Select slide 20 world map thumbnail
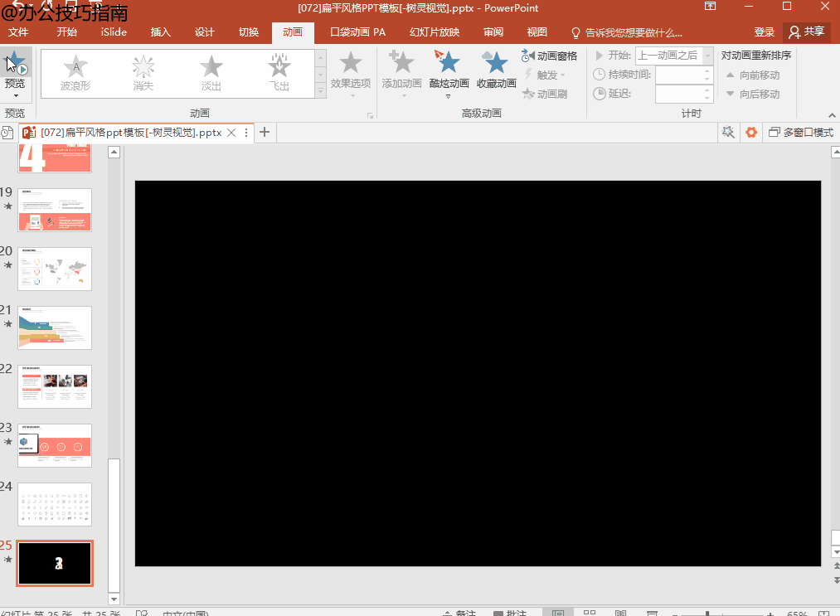Viewport: 840px width, 616px height. (x=55, y=269)
